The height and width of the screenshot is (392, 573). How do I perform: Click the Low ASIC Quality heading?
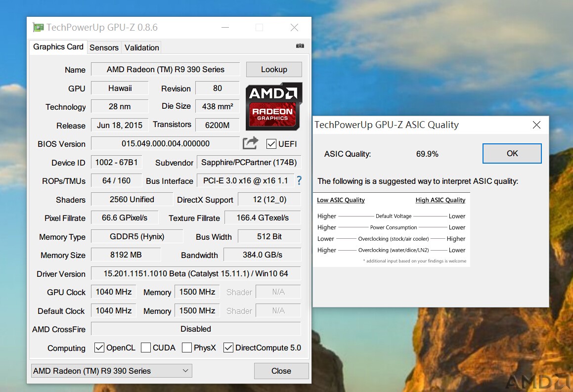tap(341, 200)
